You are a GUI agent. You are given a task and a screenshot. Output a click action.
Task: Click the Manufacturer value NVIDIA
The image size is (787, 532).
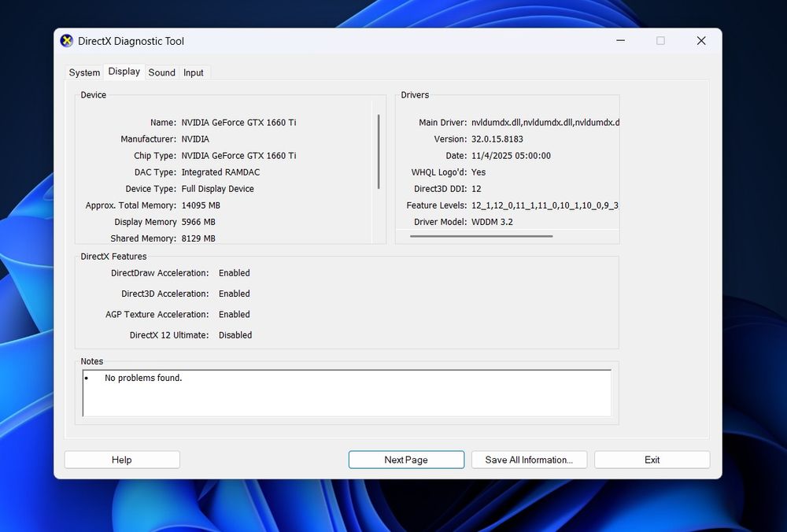[195, 139]
